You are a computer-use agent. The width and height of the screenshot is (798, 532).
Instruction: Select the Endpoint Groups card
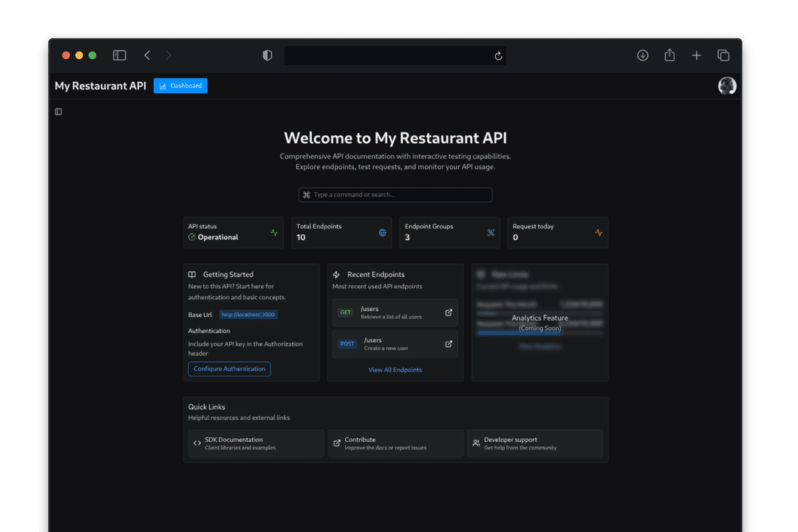(x=450, y=233)
